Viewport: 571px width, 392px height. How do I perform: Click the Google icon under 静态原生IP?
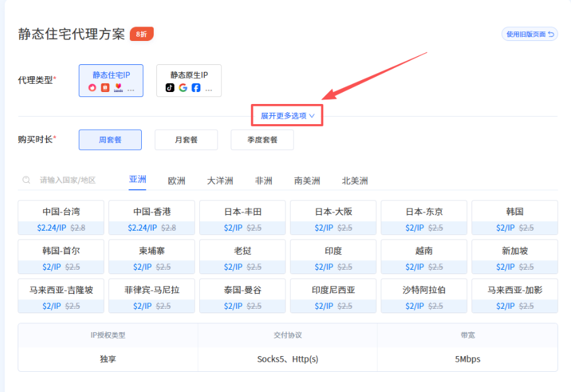click(183, 88)
